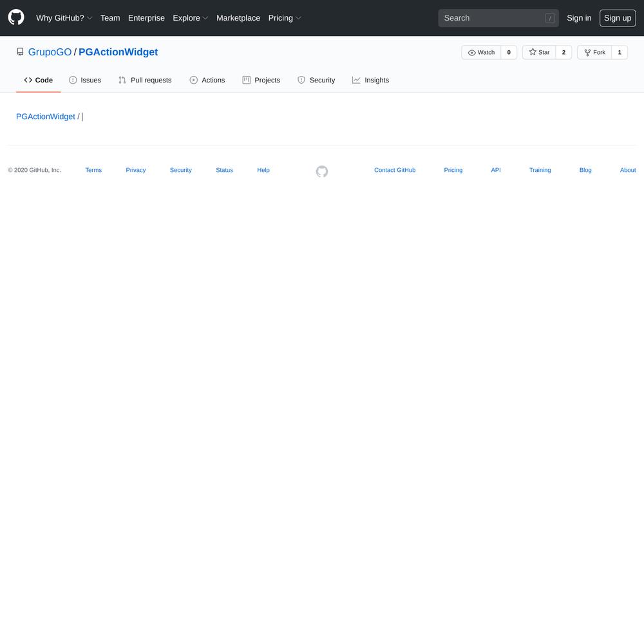The width and height of the screenshot is (644, 644).
Task: Click the Watch button
Action: [x=481, y=52]
